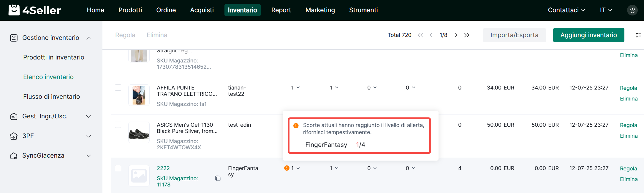The height and width of the screenshot is (193, 644).
Task: Click Aggiungi inventario button
Action: tap(588, 35)
